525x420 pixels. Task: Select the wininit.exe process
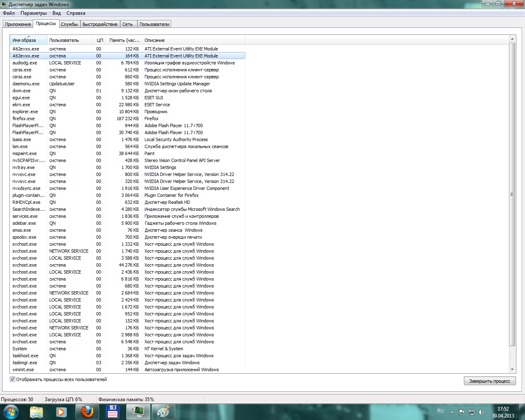pos(128,370)
